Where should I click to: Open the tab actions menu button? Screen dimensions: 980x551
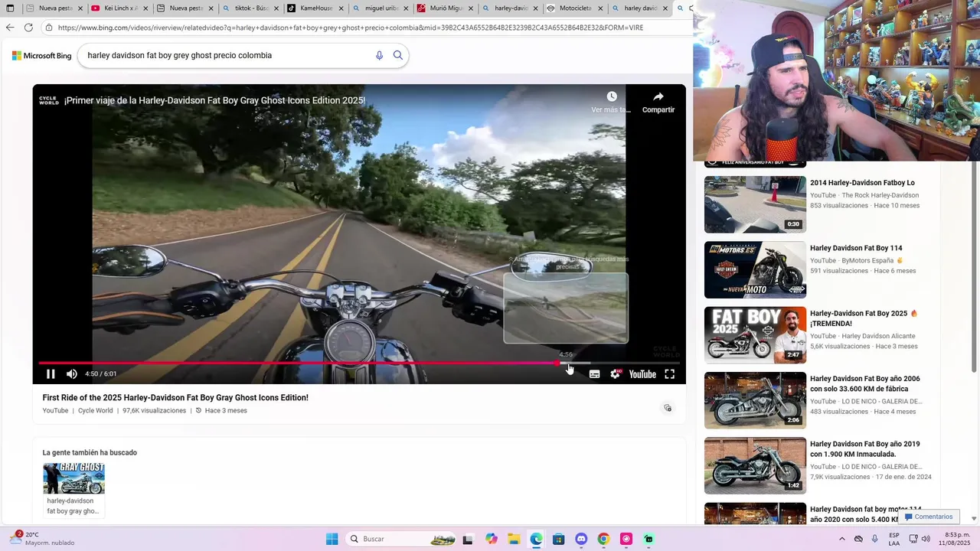coord(10,8)
